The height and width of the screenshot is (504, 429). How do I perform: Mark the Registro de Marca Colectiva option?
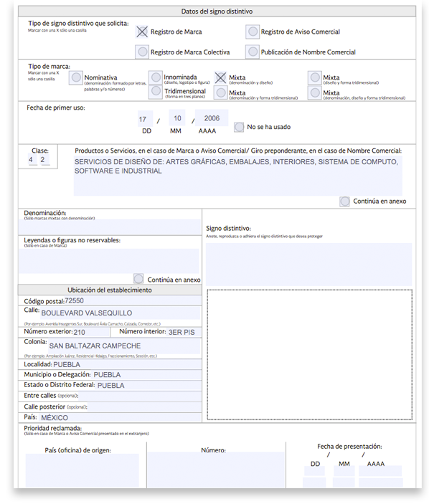coord(142,52)
